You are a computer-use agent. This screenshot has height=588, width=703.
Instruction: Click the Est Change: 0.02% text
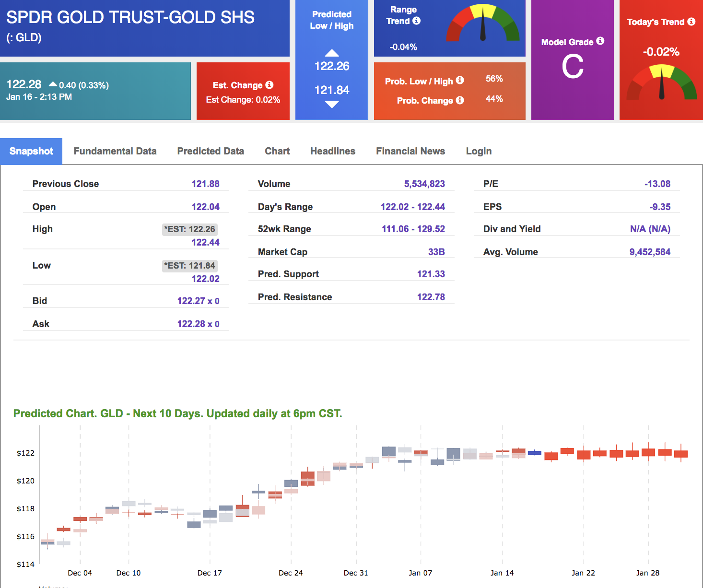243,100
